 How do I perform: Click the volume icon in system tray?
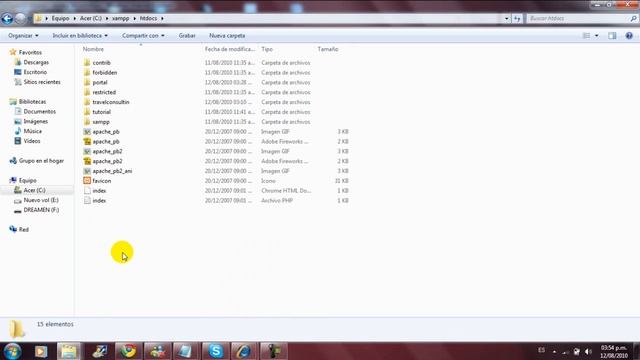tap(588, 351)
